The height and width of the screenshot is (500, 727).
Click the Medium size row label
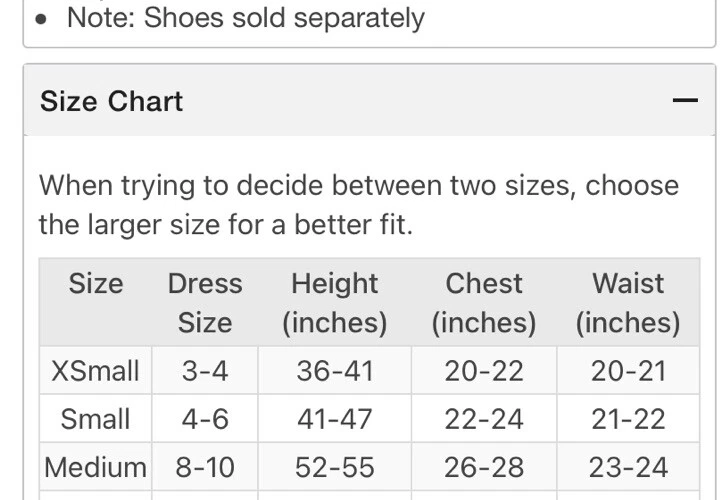(x=95, y=467)
